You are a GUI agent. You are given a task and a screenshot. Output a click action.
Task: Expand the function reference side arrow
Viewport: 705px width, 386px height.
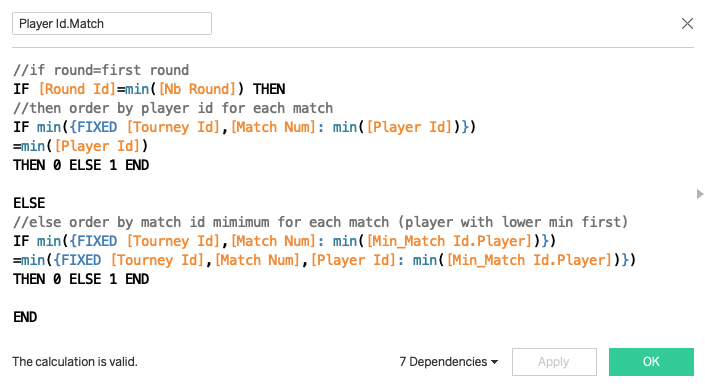(700, 194)
